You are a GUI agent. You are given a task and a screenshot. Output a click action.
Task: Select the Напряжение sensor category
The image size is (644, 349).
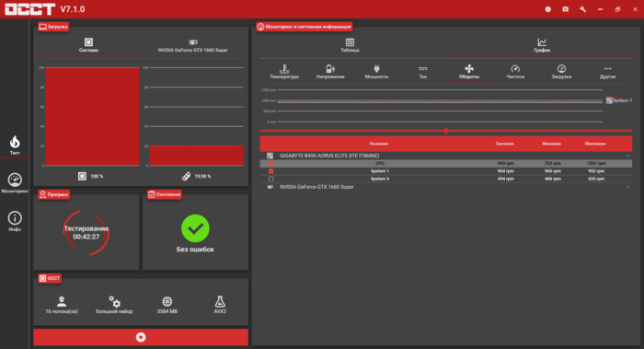pyautogui.click(x=330, y=72)
